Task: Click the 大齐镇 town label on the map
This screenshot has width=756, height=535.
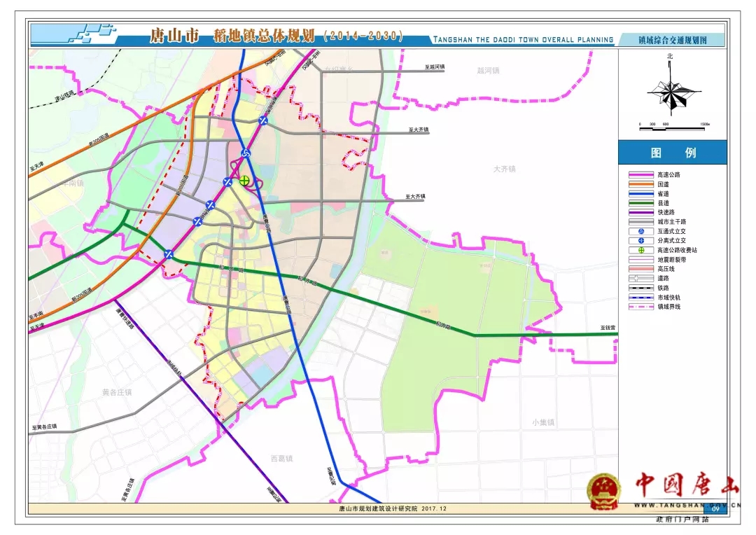Action: point(504,169)
